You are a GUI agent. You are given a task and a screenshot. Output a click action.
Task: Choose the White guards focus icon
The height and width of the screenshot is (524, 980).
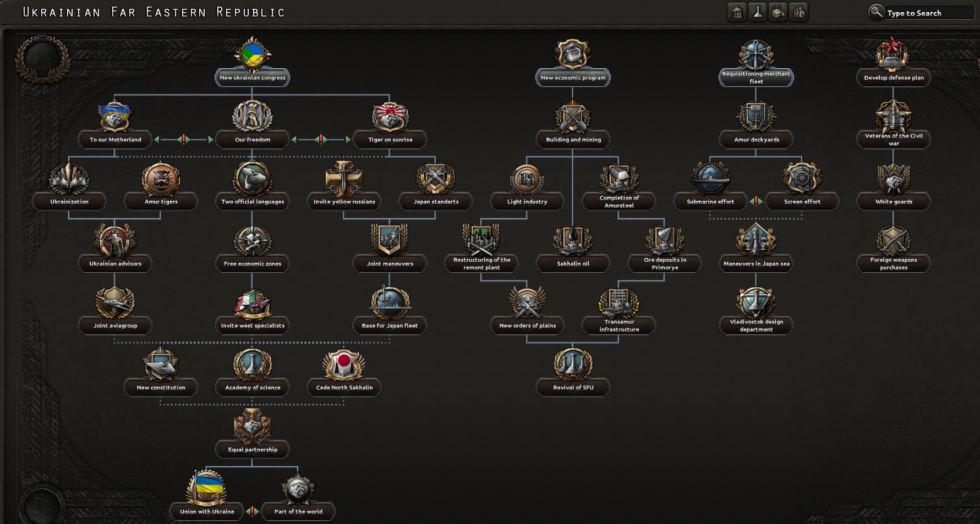click(x=894, y=179)
